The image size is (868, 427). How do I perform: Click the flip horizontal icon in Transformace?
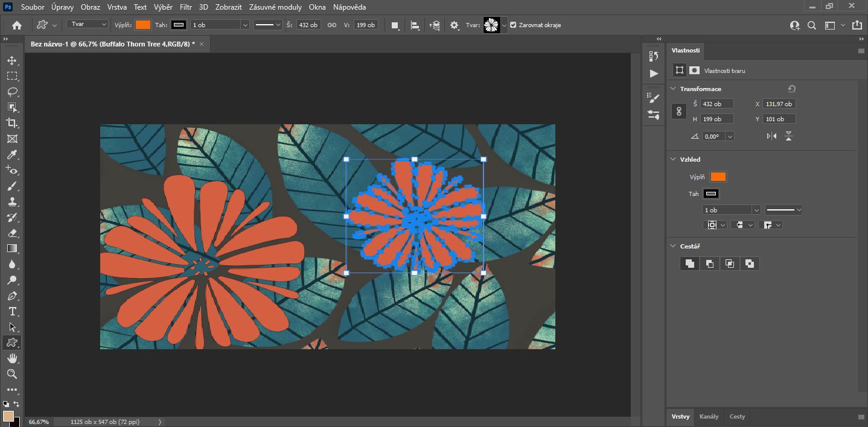pos(771,136)
